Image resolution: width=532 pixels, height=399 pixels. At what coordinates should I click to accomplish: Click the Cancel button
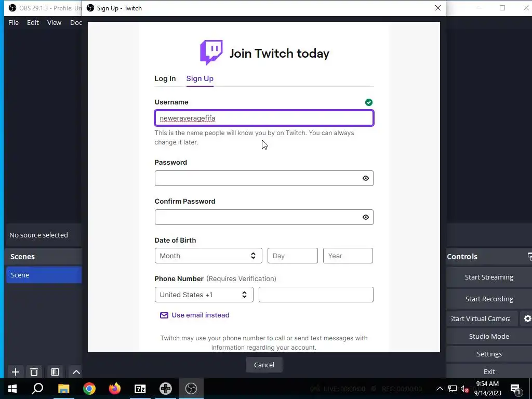(264, 365)
